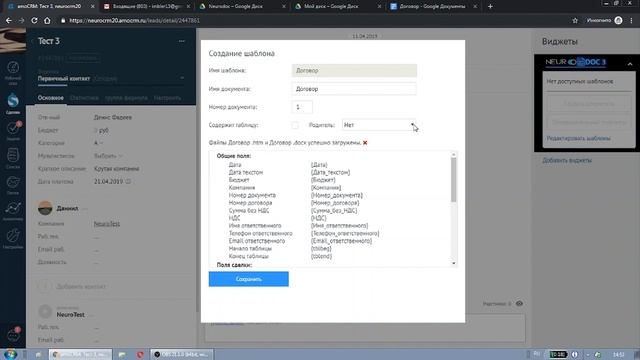Screen dimensions: 640x360
Task: Switch to the Neurodoc Google Drive tab
Action: (x=242, y=6)
